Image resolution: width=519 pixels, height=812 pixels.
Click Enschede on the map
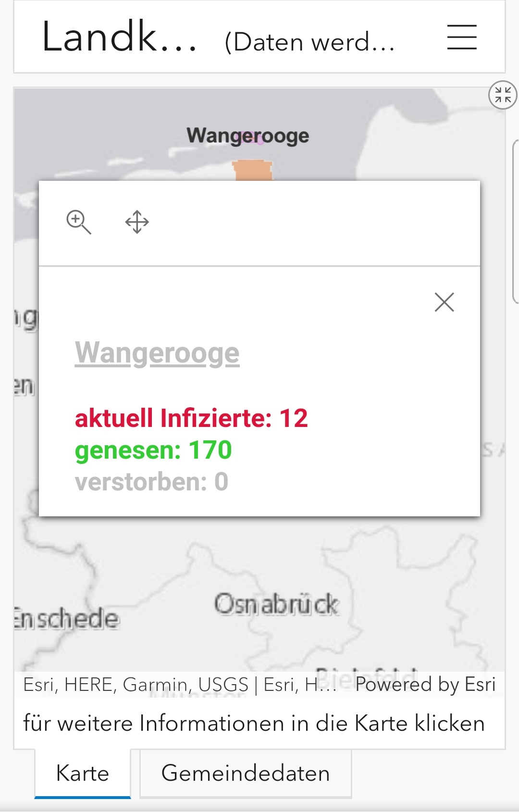pyautogui.click(x=66, y=618)
